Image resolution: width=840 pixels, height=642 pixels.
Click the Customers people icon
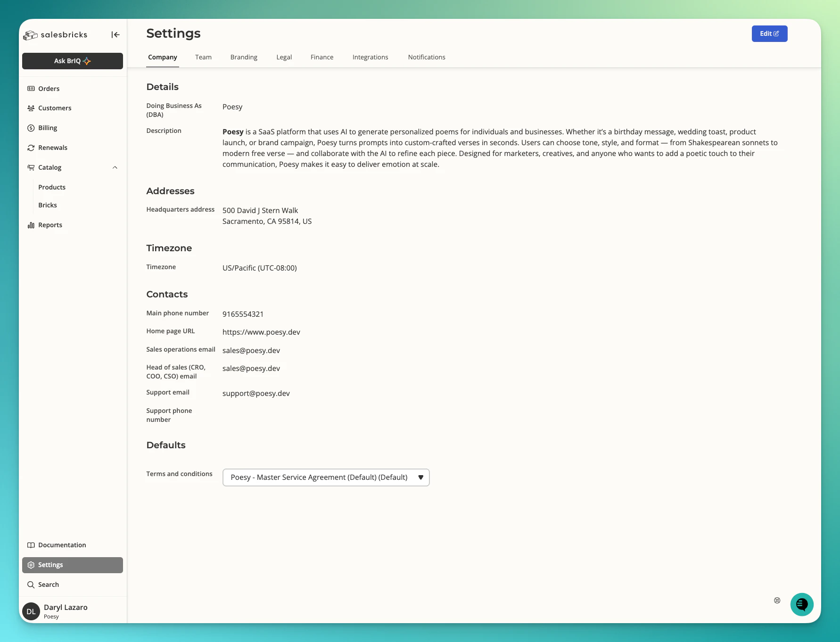31,108
